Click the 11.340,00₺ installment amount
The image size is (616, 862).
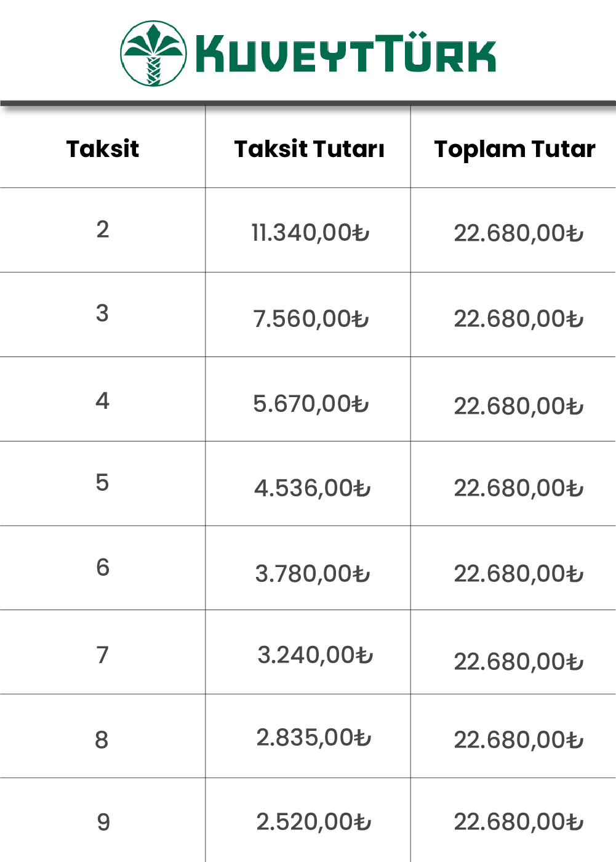point(310,233)
